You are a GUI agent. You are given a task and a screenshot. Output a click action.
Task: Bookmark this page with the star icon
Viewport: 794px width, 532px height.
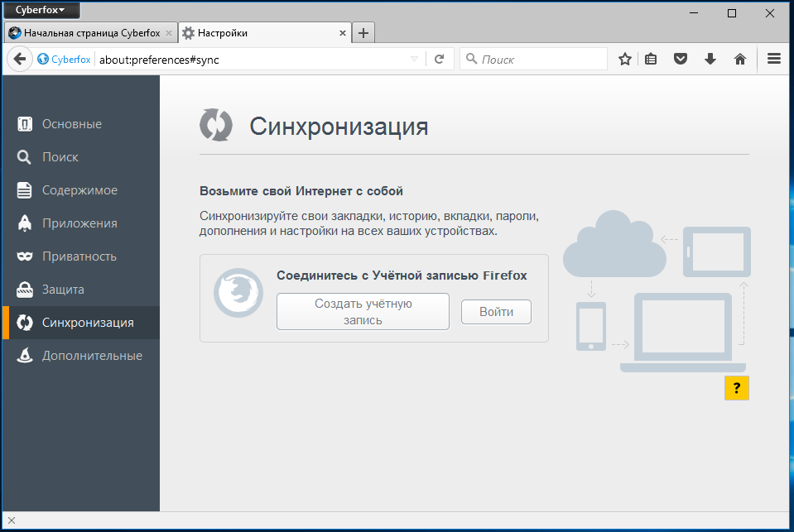pos(625,60)
